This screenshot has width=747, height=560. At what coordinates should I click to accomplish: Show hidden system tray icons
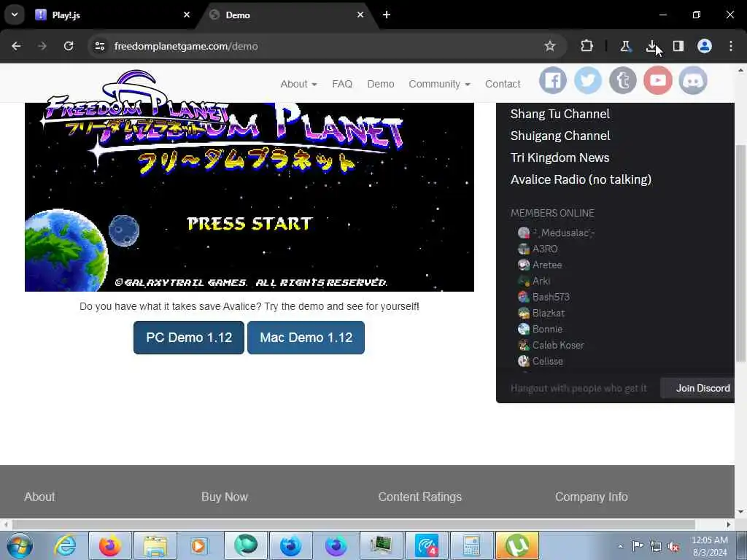point(620,546)
